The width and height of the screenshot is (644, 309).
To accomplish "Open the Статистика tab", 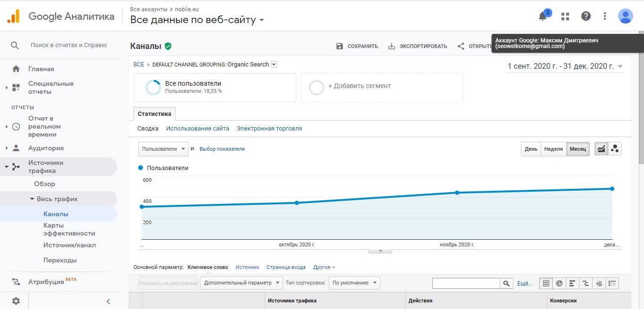I will pos(154,114).
